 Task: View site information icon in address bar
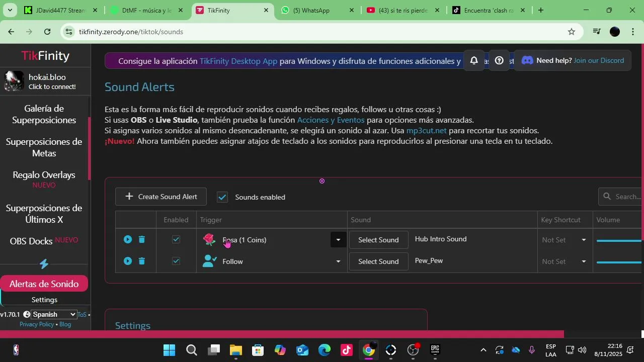69,32
